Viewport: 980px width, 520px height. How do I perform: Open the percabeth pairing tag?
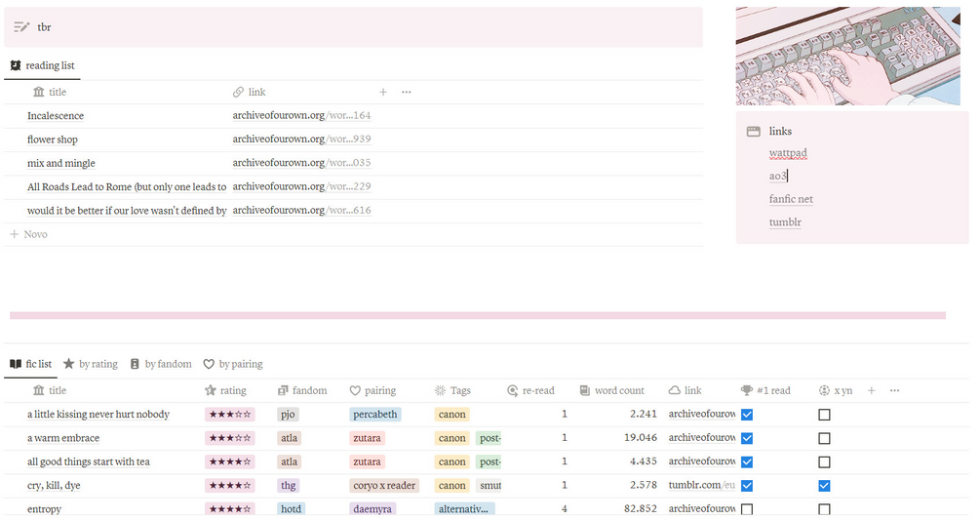375,415
